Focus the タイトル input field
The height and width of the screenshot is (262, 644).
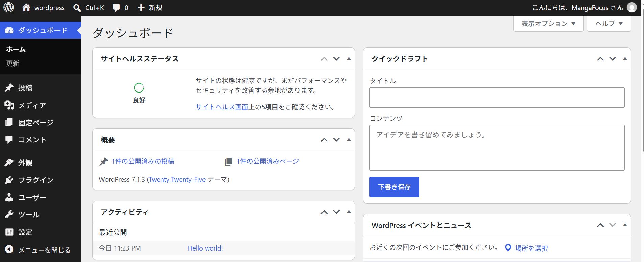coord(497,98)
